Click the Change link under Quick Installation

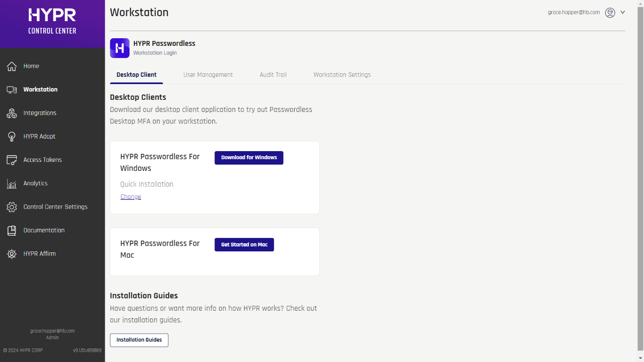pos(130,197)
